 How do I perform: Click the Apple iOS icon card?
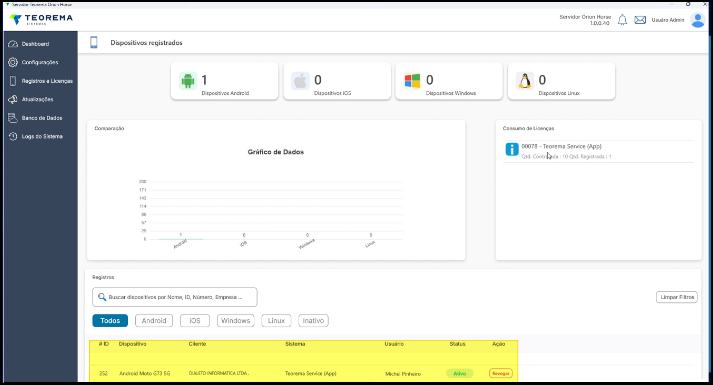click(300, 81)
